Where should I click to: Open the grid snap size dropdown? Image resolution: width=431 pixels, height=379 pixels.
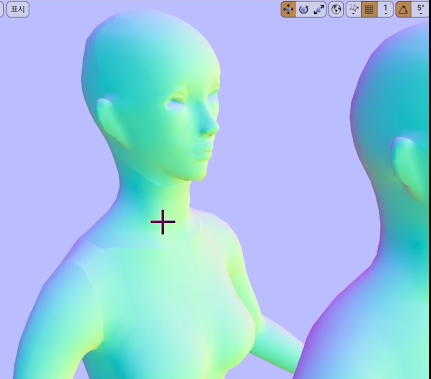point(385,9)
